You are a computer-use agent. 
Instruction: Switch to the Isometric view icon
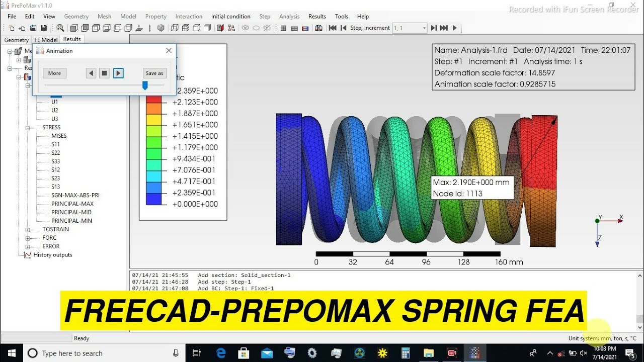coord(161,28)
